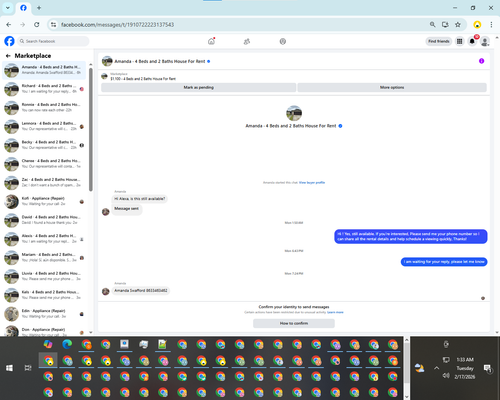Click the purple conversation info icon
Viewport: 500px width, 400px height.
click(481, 61)
